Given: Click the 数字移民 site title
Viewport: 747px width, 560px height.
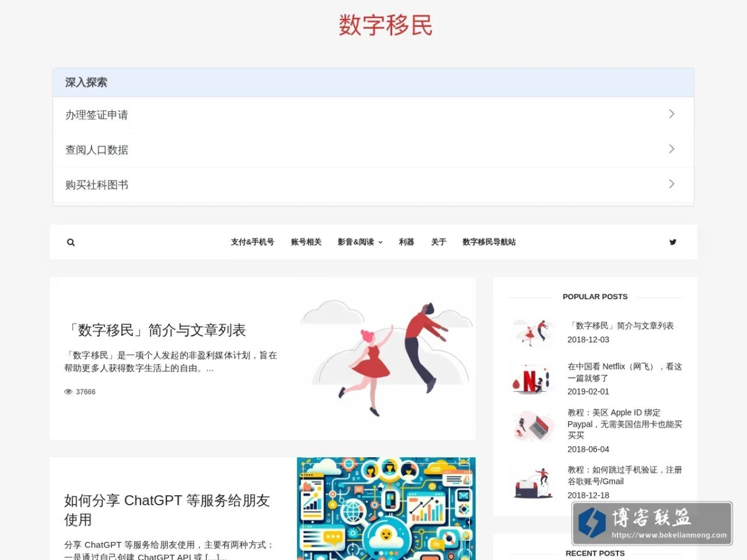Looking at the screenshot, I should click(385, 25).
